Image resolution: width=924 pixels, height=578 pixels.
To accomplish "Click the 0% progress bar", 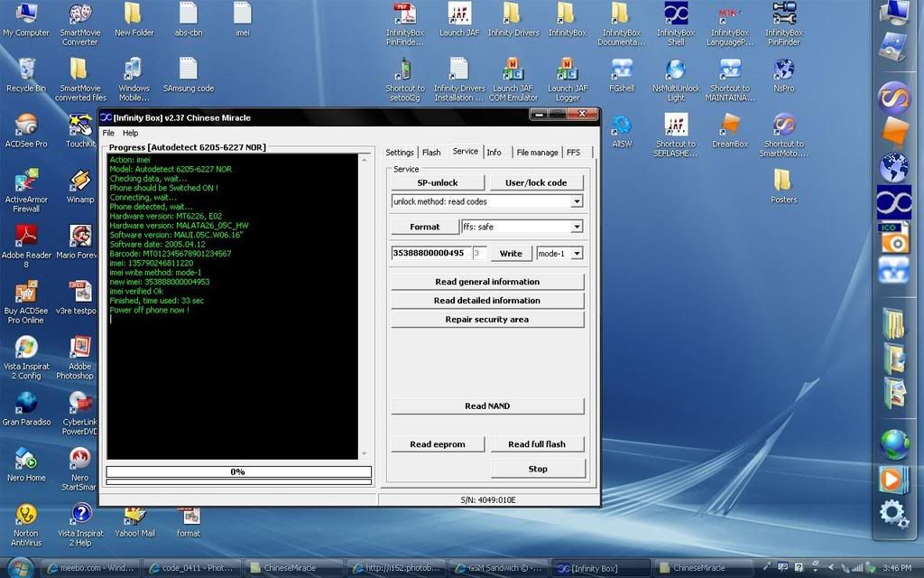I will tap(238, 471).
